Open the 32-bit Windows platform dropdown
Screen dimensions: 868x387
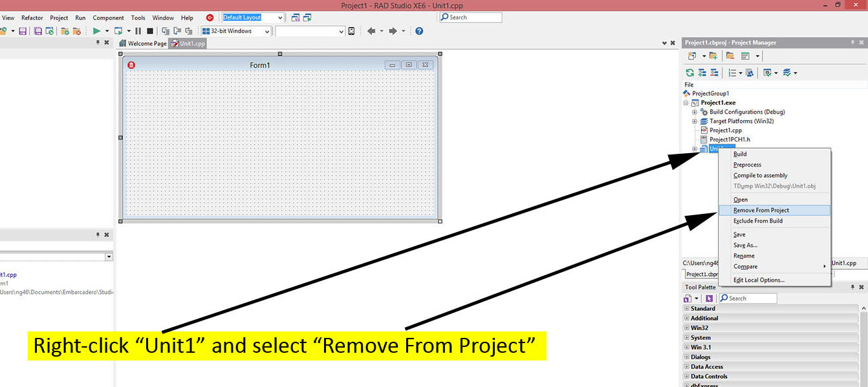(x=266, y=31)
